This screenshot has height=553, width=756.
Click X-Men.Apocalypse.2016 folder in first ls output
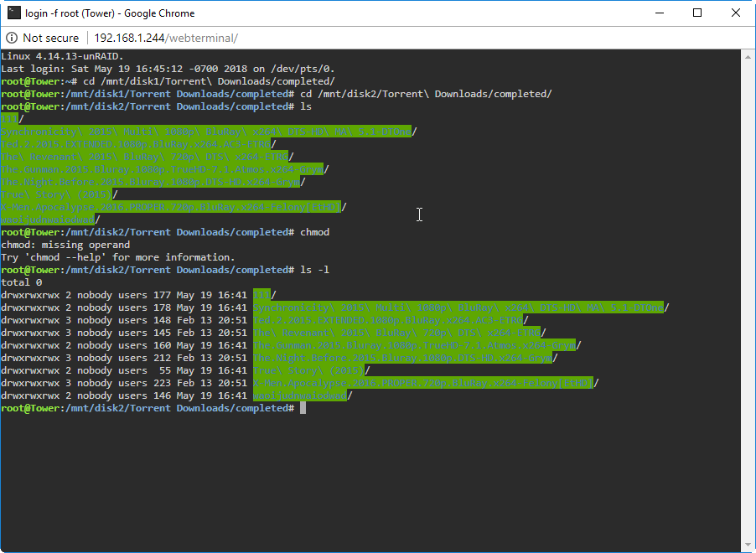pyautogui.click(x=171, y=206)
